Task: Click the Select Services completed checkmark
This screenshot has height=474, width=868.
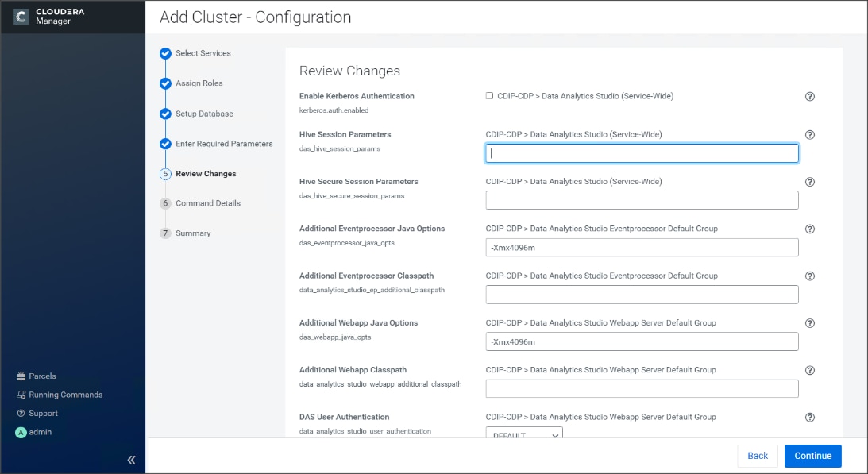Action: [x=165, y=53]
